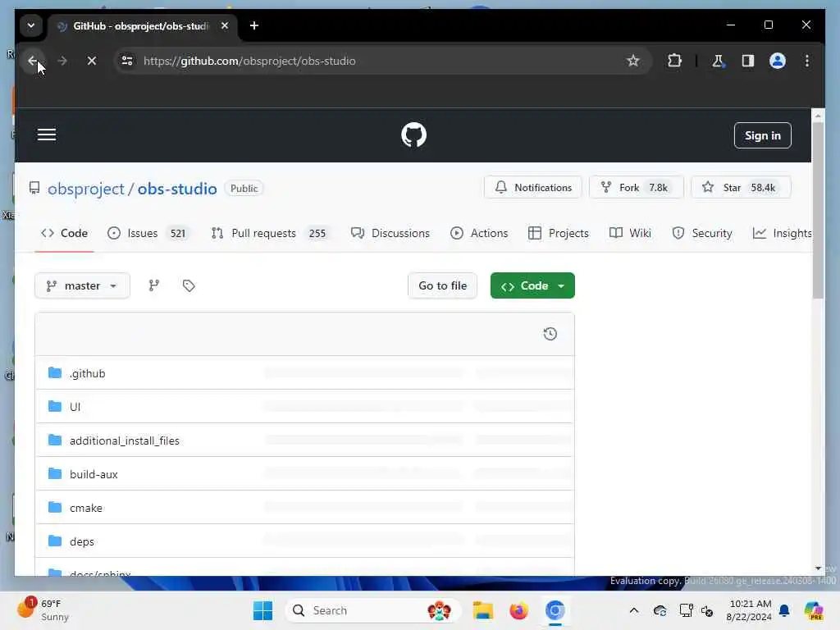Open the tab search dropdown arrow

pos(31,25)
